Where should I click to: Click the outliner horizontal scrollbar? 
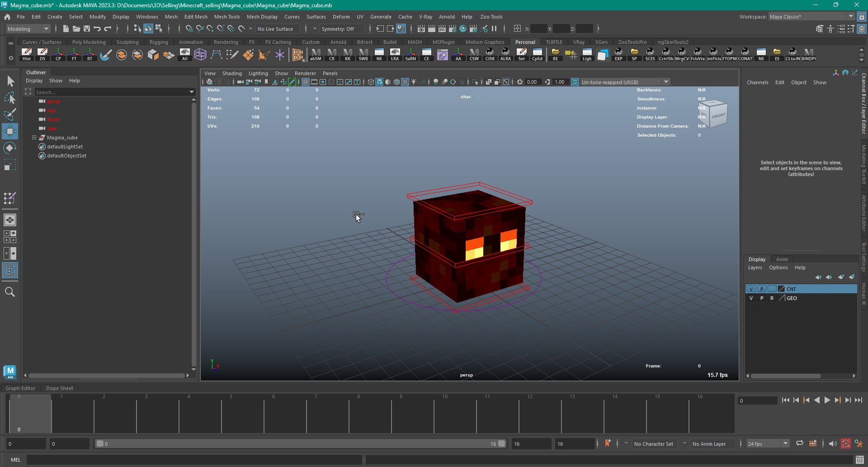coord(107,376)
